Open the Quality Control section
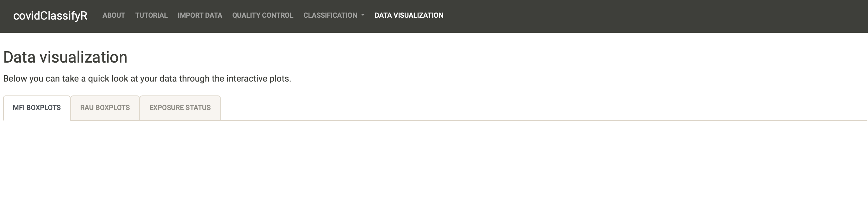This screenshot has height=208, width=868. [262, 15]
